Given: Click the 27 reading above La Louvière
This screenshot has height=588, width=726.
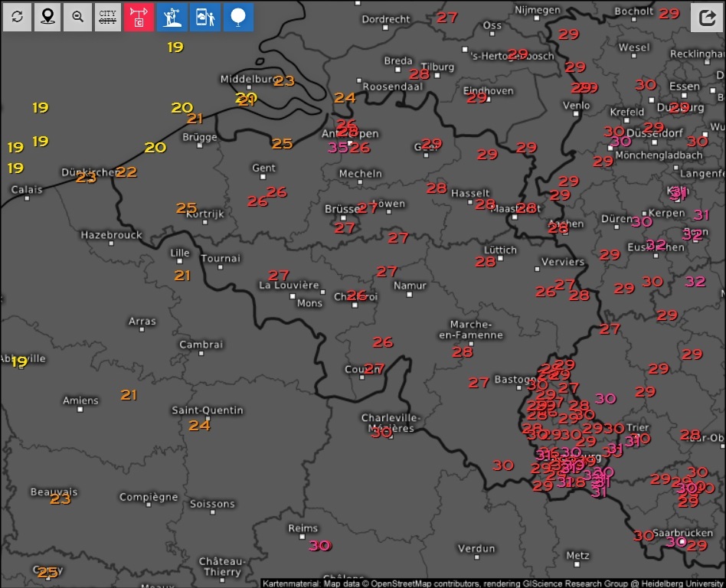Looking at the screenshot, I should click(278, 276).
